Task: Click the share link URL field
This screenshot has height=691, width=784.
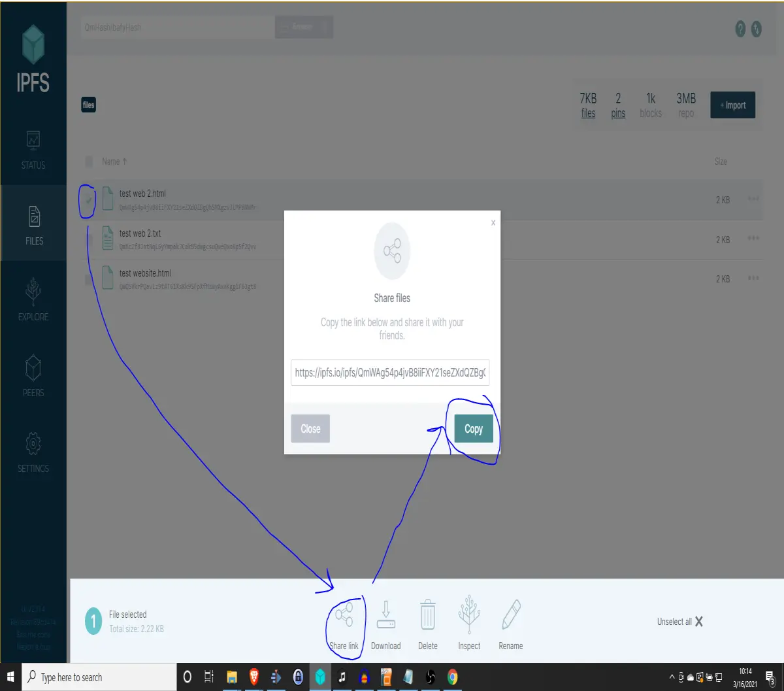Action: coord(390,372)
